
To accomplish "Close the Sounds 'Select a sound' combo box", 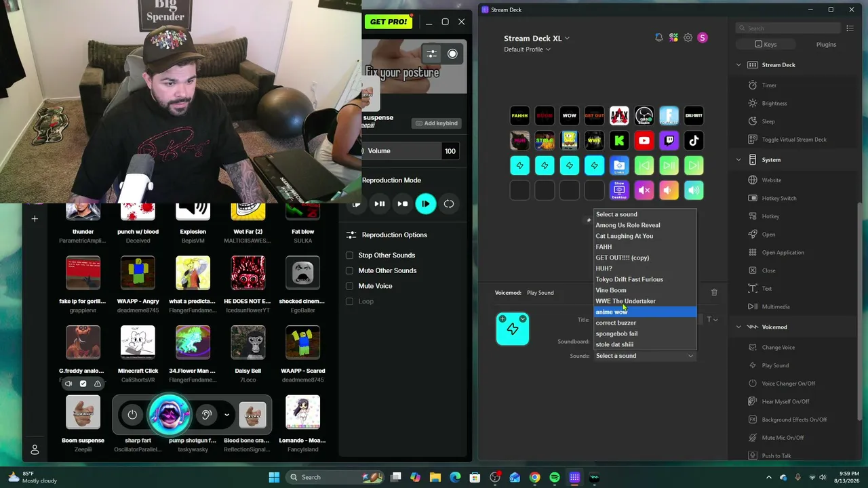I will (x=644, y=356).
